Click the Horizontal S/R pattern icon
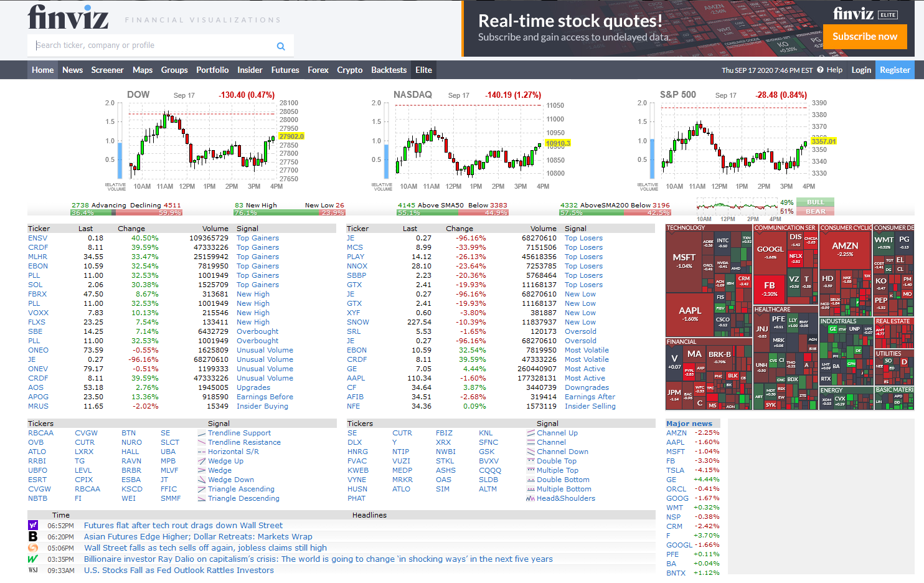The width and height of the screenshot is (924, 583). [x=202, y=452]
